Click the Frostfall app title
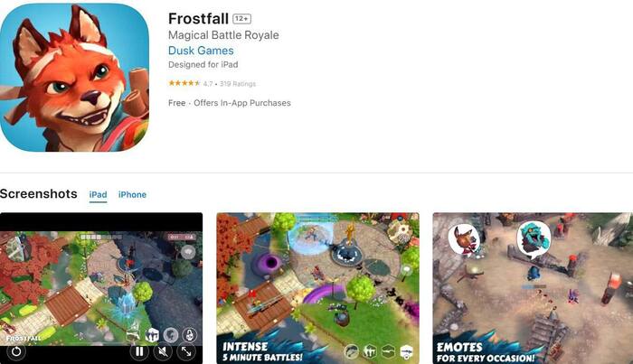633x364 pixels. 198,19
